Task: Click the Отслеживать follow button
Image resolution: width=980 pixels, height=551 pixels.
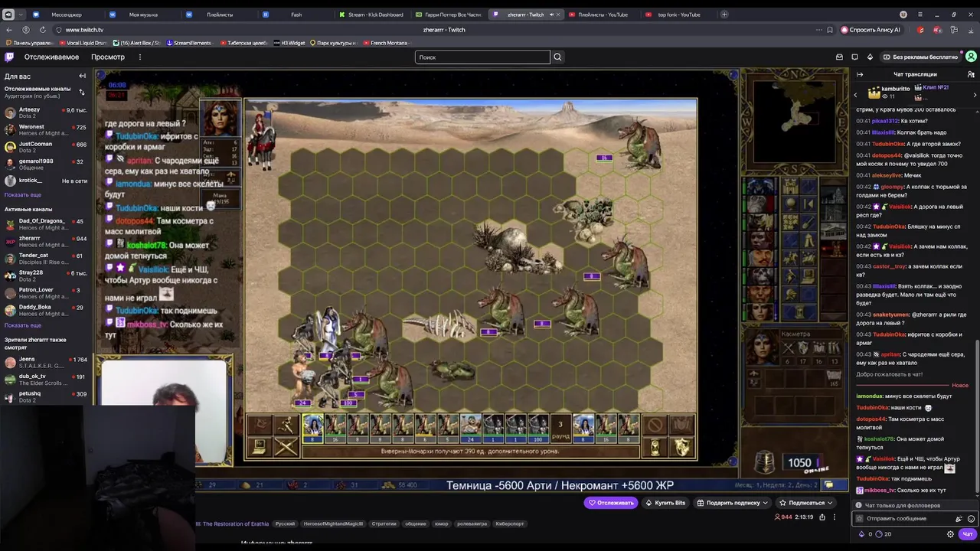Action: 611,503
